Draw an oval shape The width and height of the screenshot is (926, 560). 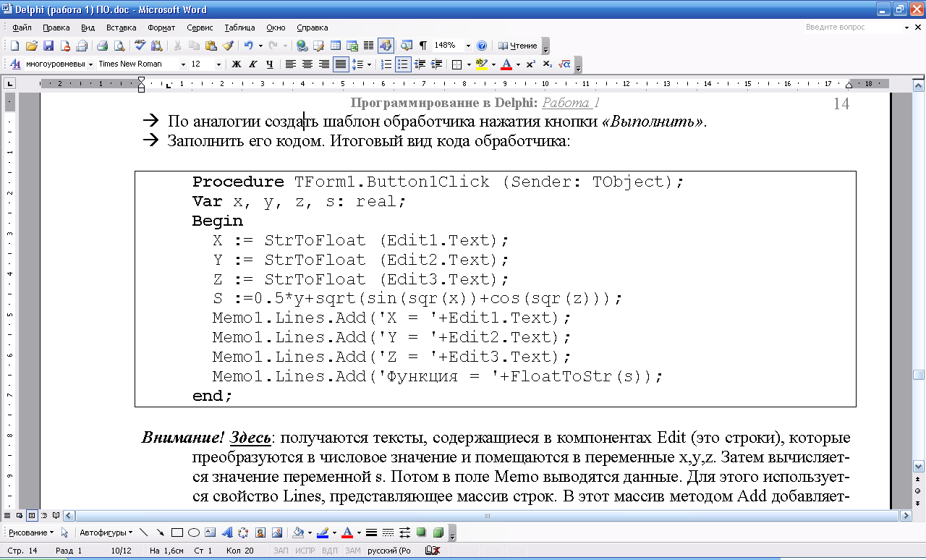click(194, 533)
